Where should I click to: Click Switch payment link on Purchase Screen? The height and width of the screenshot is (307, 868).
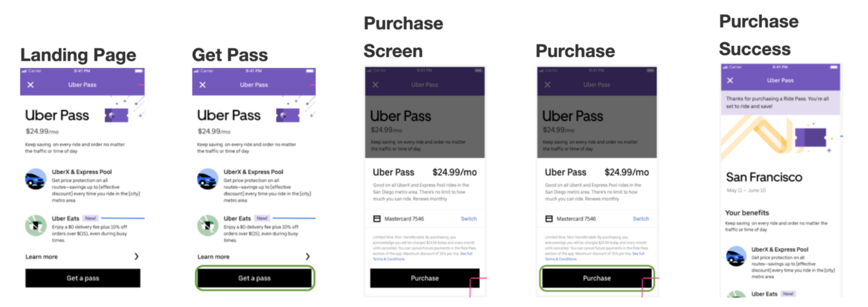469,219
